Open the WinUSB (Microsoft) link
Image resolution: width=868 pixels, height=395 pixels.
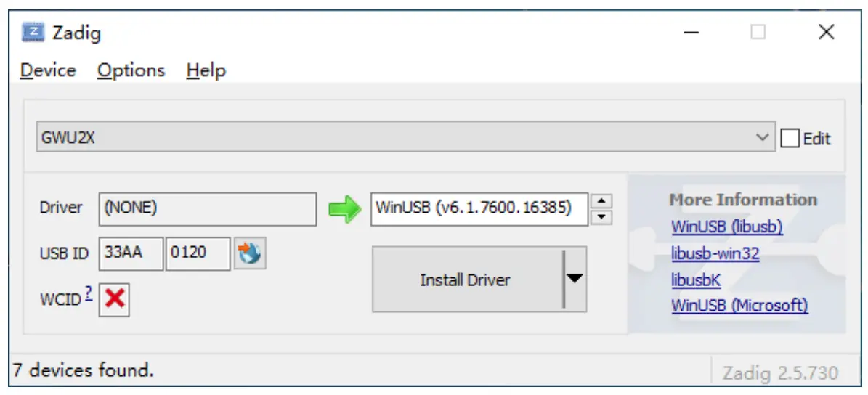[x=739, y=306]
